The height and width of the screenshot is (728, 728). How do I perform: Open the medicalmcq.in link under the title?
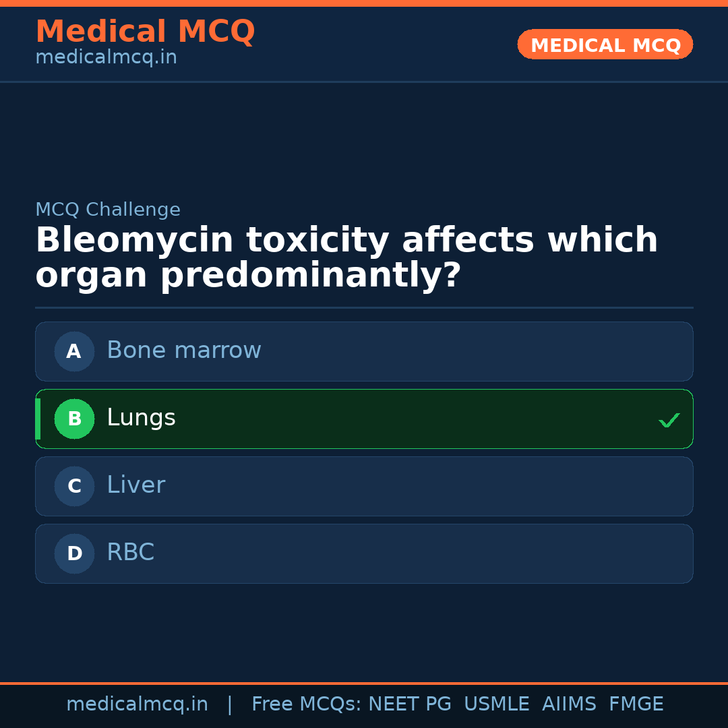tap(106, 58)
